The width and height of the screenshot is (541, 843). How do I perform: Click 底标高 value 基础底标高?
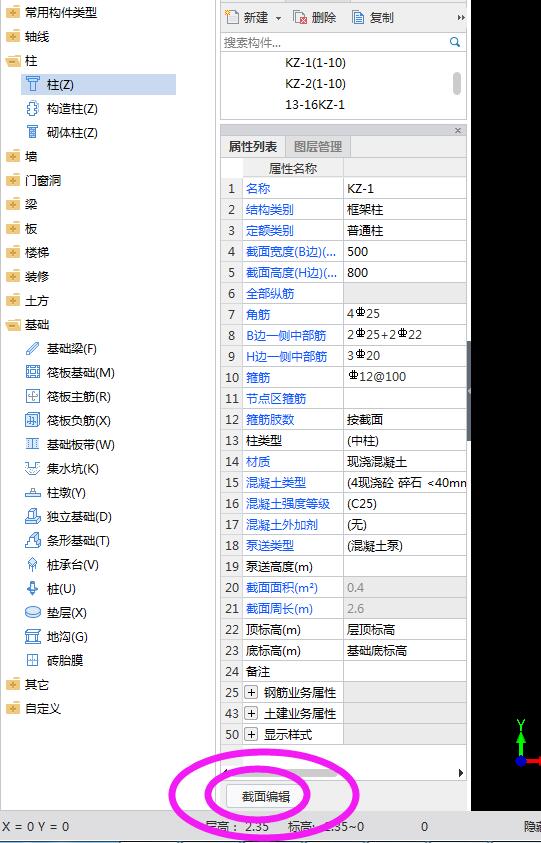[x=404, y=651]
